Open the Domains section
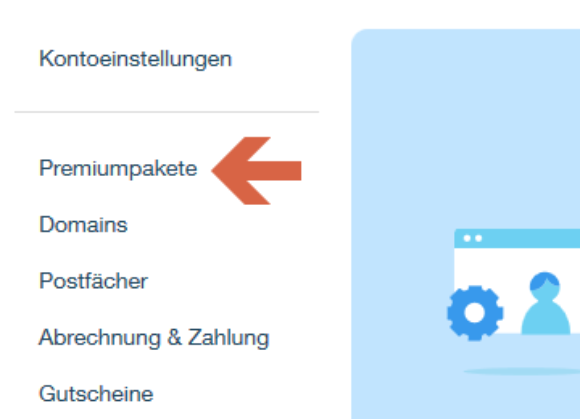This screenshot has width=580, height=419. tap(83, 224)
